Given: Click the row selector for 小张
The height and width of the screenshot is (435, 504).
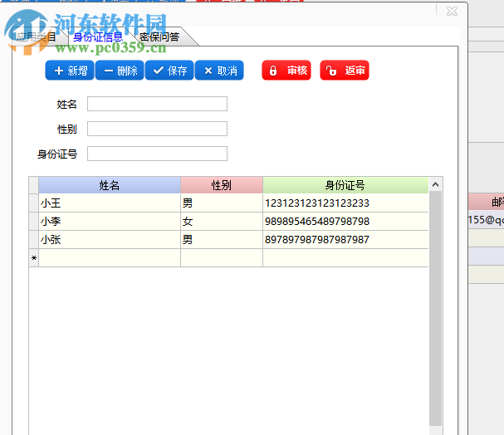Looking at the screenshot, I should 34,239.
